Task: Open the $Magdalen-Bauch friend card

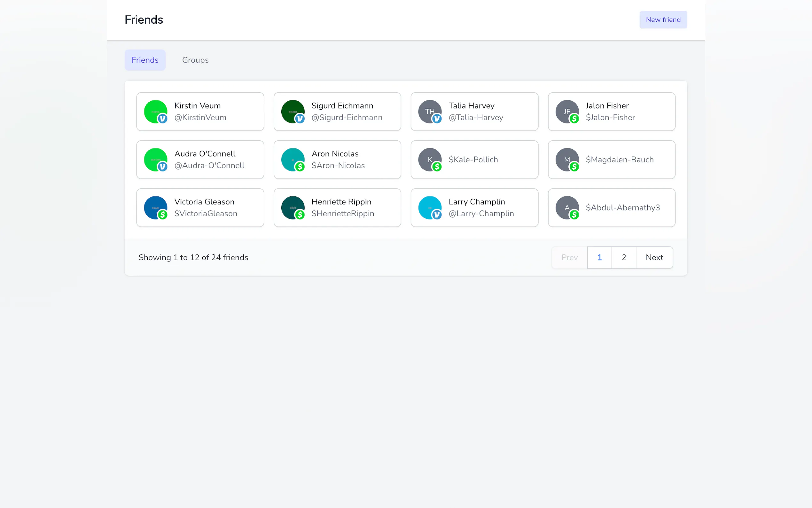Action: [x=619, y=160]
